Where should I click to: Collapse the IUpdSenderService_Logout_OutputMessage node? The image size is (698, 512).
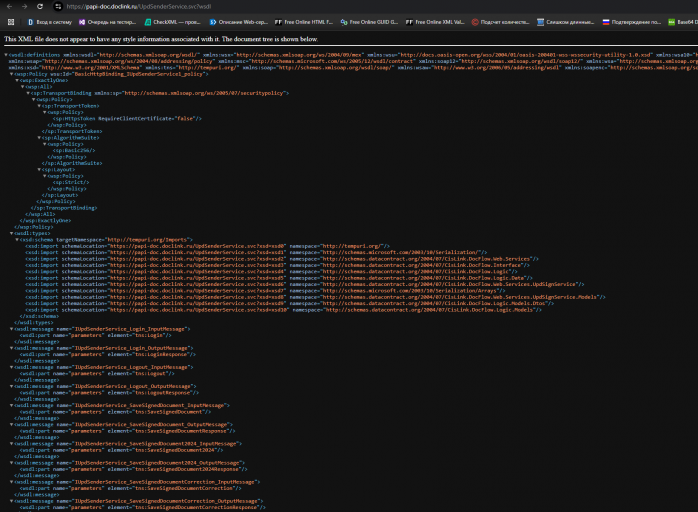pos(12,386)
